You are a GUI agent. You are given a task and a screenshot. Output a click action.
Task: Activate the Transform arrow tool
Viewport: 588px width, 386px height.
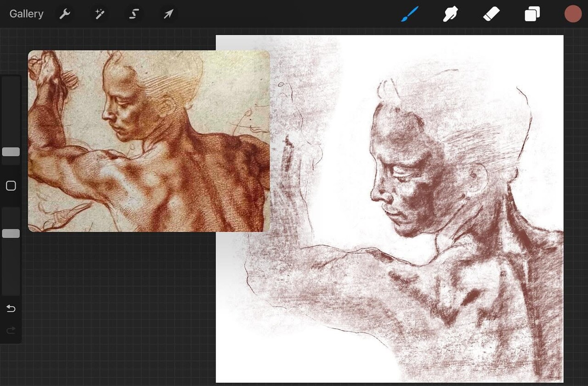pos(168,14)
